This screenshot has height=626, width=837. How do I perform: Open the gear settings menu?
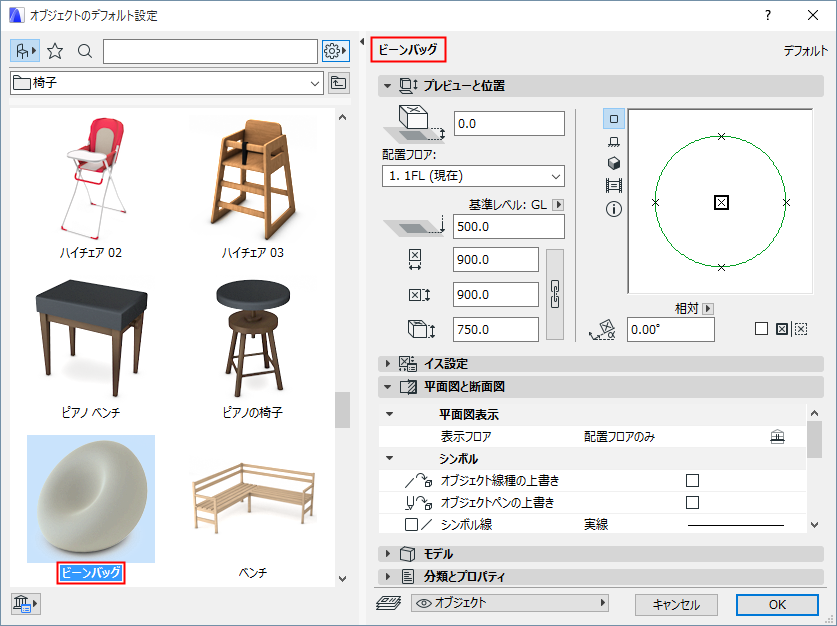tap(336, 51)
